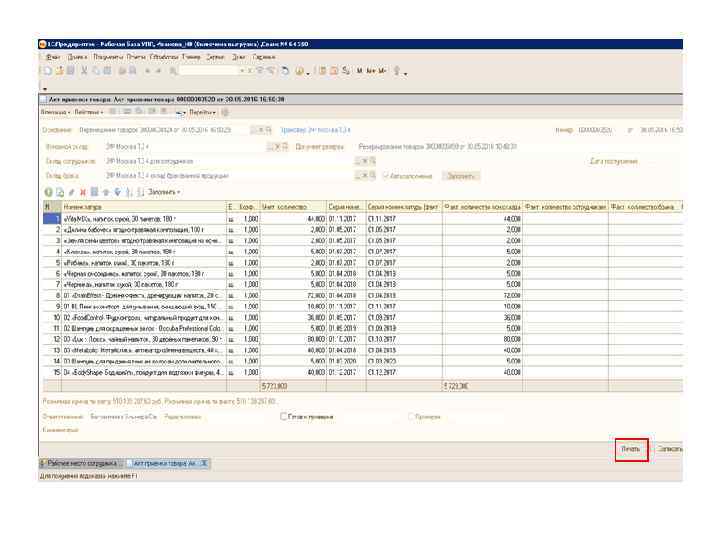720x540 pixels.
Task: Click the M memory button in toolbar
Action: point(359,71)
